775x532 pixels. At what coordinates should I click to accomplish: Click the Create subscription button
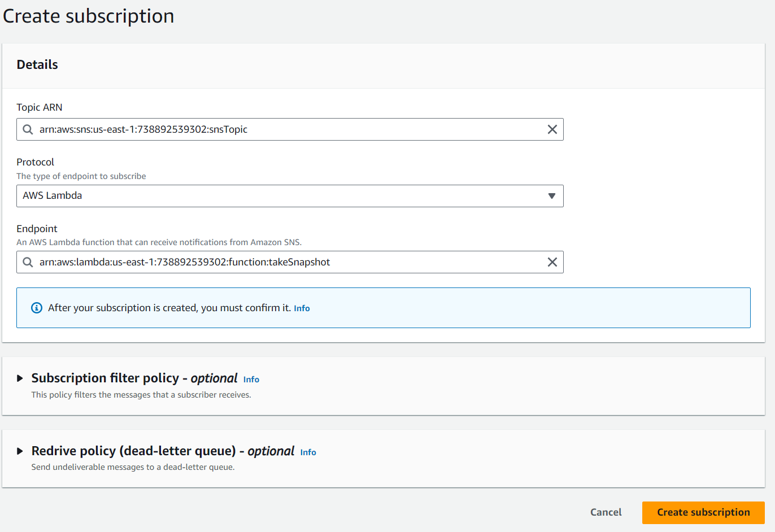[x=703, y=512]
